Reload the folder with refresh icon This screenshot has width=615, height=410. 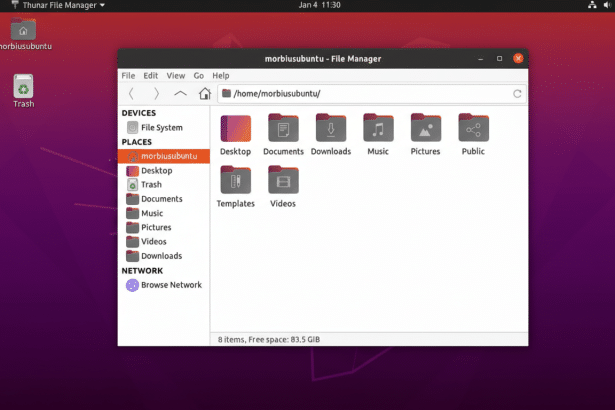pos(517,94)
